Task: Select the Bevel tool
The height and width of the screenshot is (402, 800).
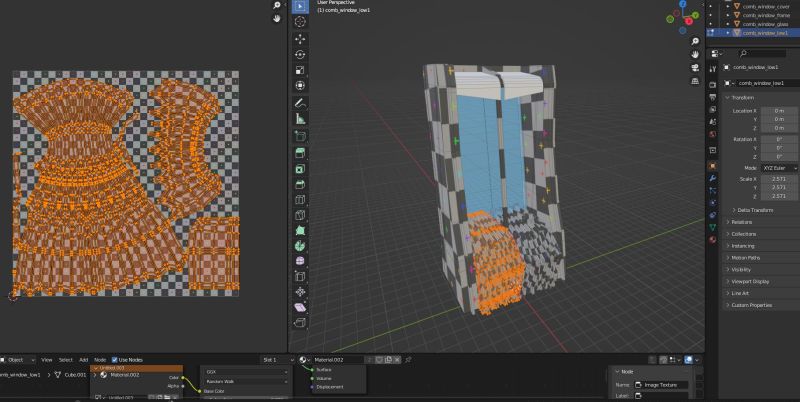Action: pyautogui.click(x=300, y=184)
